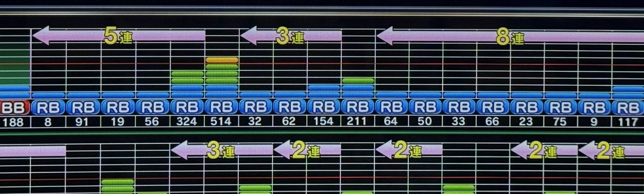This screenshot has height=194, width=644.
Task: Select the RB badge above 50
Action: (x=426, y=108)
